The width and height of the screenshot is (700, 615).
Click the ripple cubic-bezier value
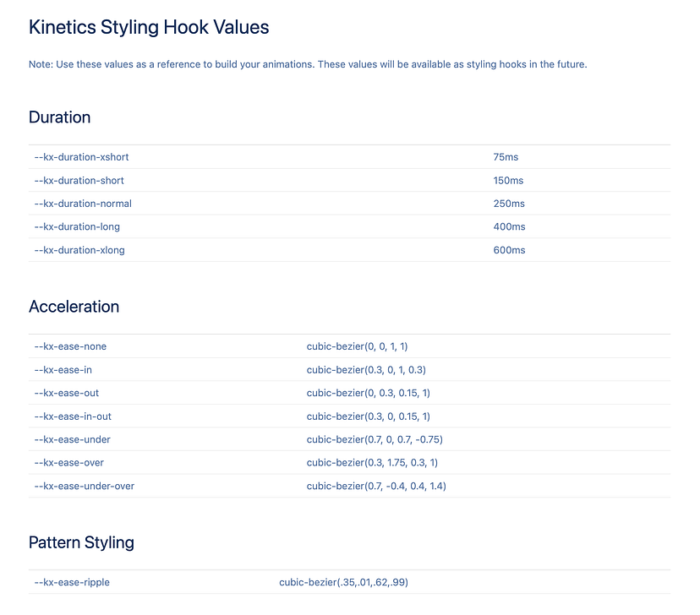coord(342,582)
